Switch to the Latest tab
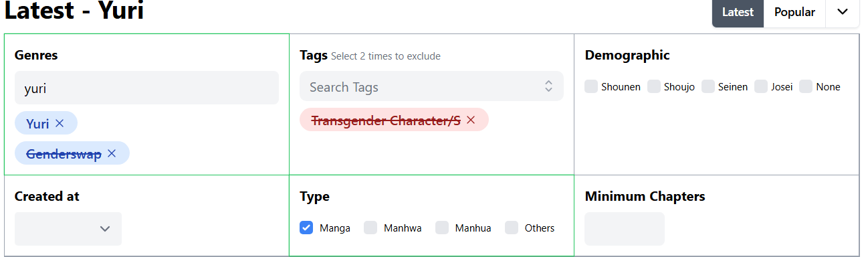 [x=738, y=12]
